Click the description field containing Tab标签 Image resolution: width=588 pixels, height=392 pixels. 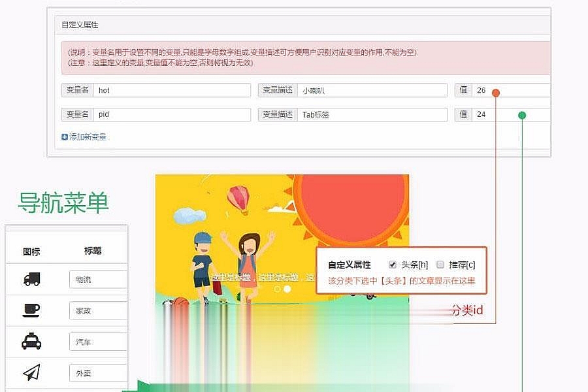pos(372,114)
